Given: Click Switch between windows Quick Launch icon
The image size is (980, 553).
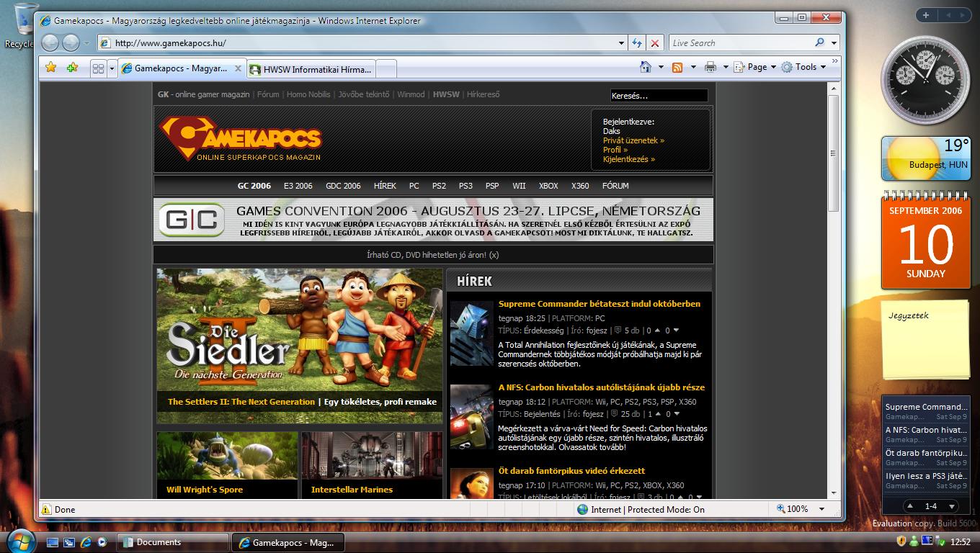Looking at the screenshot, I should [69, 541].
